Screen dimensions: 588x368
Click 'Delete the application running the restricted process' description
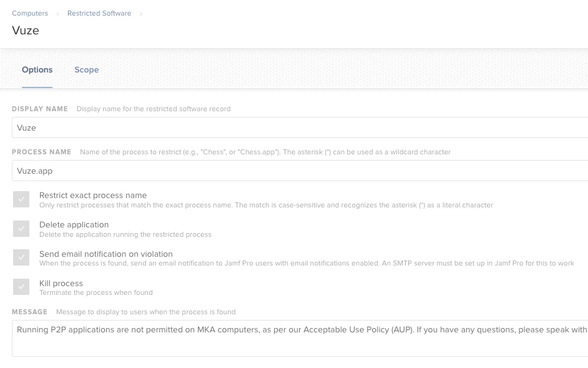pyautogui.click(x=125, y=234)
